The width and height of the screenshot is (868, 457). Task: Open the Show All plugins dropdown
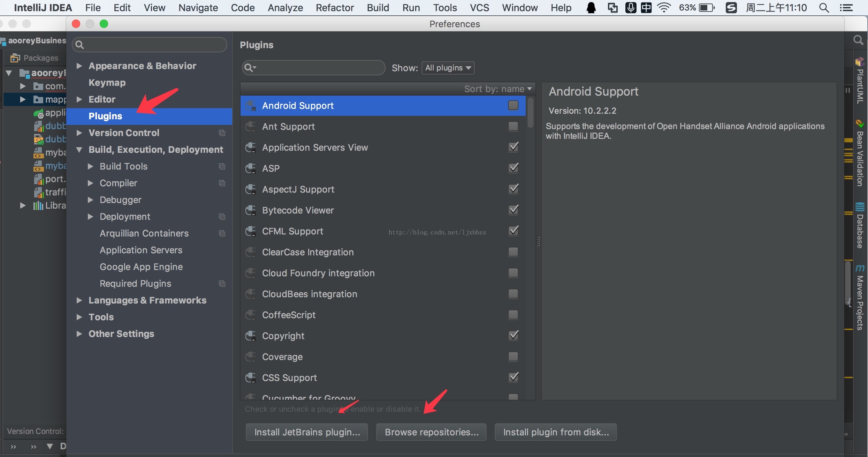click(448, 68)
